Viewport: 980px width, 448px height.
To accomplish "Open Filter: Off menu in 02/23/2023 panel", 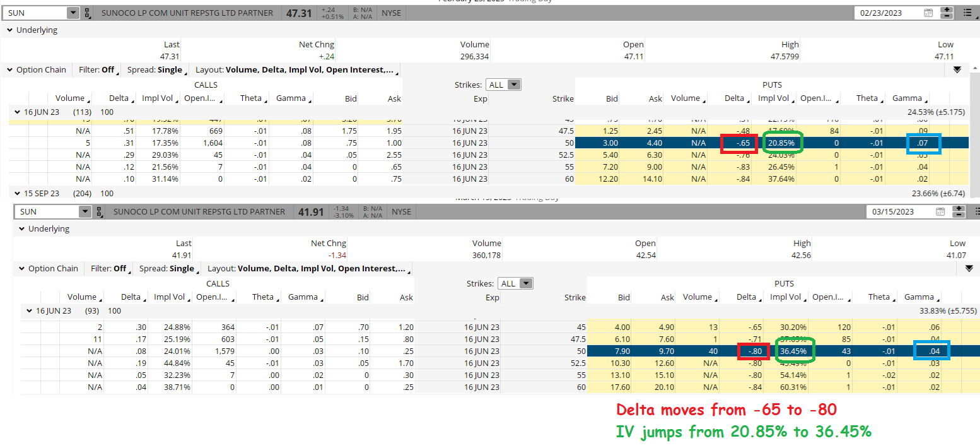I will click(98, 69).
